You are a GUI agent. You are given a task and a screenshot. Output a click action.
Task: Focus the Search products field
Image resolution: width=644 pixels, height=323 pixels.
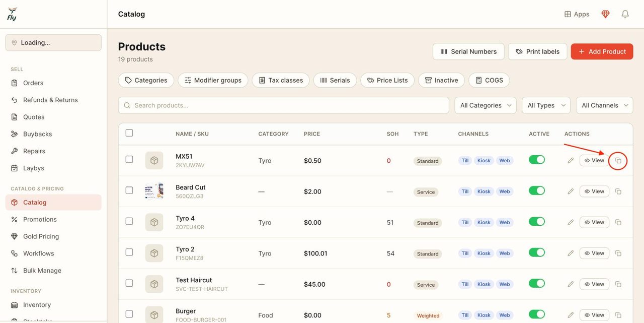point(284,105)
